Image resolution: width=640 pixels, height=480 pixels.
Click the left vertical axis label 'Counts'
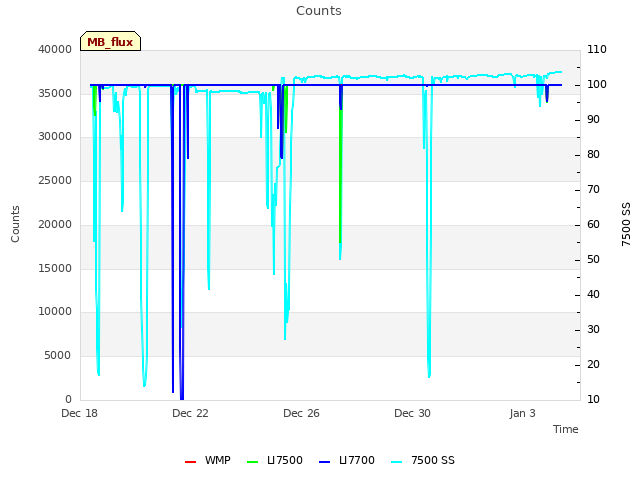15,224
